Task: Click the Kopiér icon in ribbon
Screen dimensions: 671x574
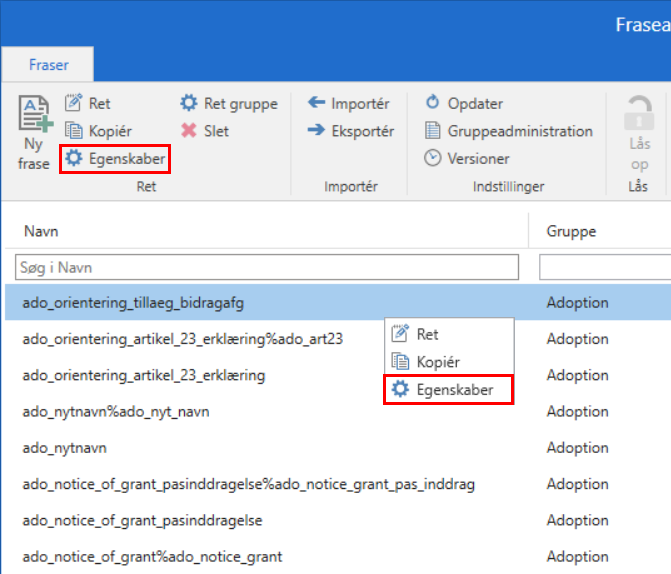Action: point(73,131)
